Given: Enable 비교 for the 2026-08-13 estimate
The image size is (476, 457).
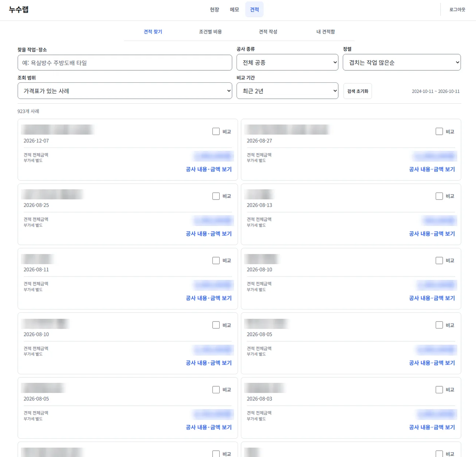Looking at the screenshot, I should coord(439,196).
